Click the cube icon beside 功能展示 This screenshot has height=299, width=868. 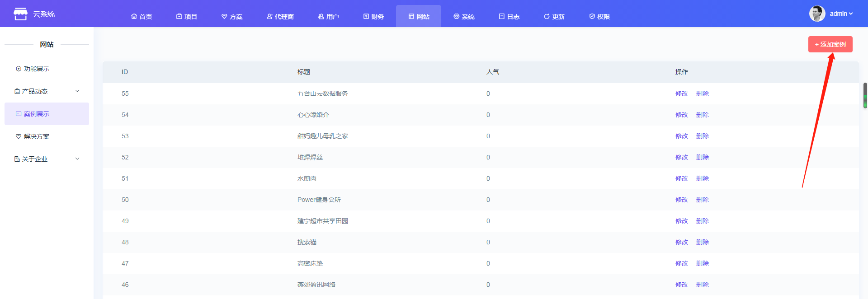tap(19, 69)
